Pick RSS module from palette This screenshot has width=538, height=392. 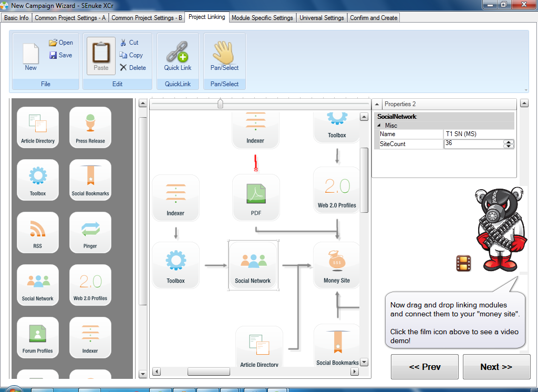pyautogui.click(x=38, y=232)
